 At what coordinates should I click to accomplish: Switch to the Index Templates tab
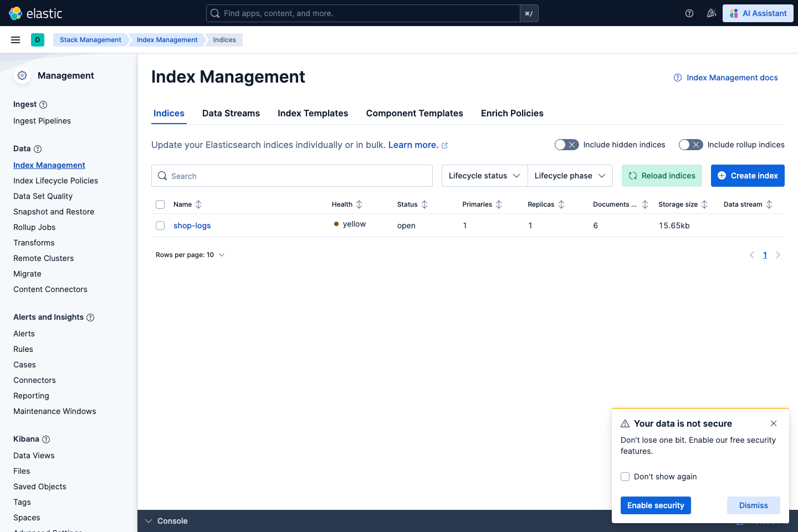click(313, 113)
